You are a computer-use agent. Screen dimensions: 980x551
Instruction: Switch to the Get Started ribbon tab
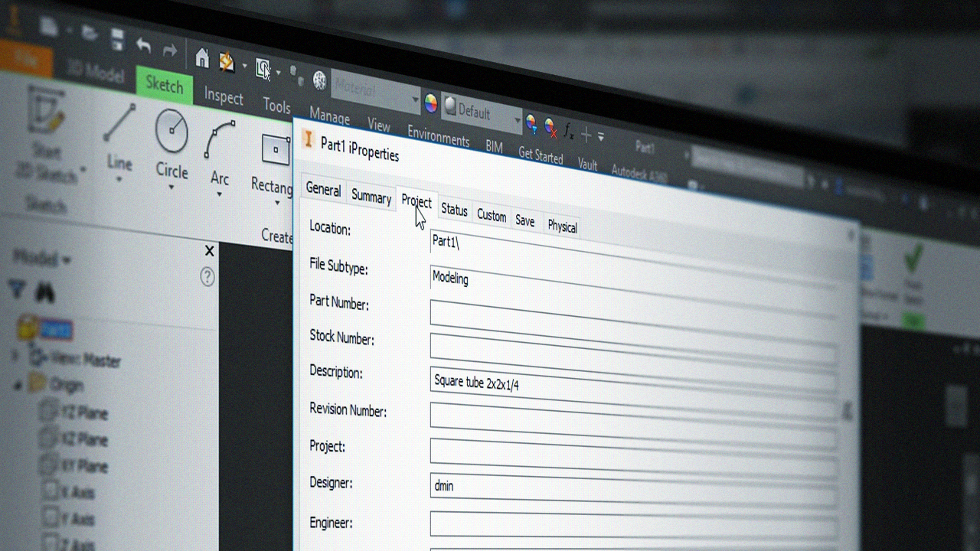pos(541,155)
